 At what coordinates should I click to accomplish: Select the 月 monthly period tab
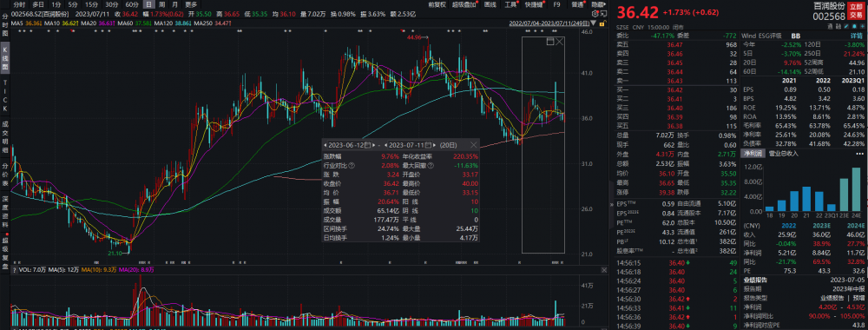coord(175,4)
